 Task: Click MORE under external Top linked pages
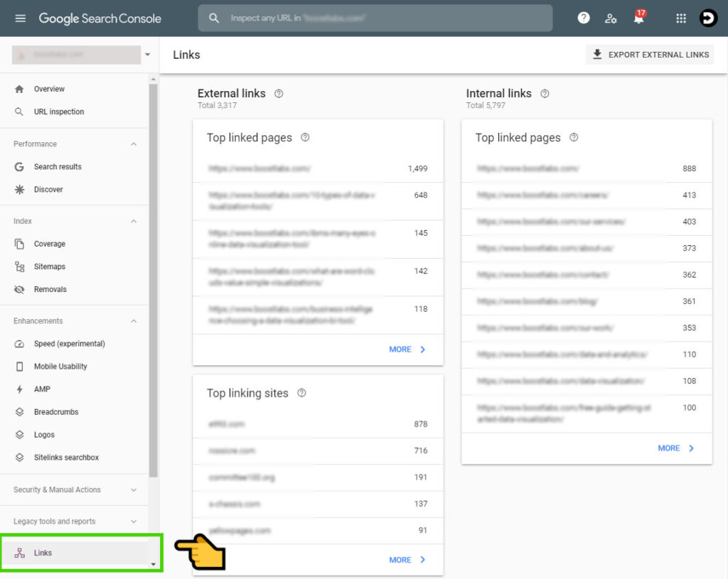pyautogui.click(x=407, y=350)
